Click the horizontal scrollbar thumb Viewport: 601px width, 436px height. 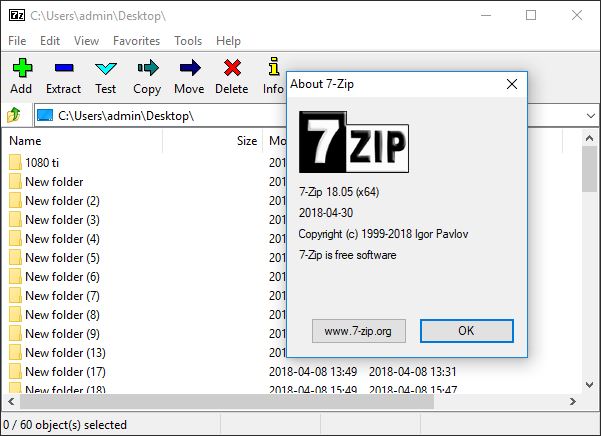[x=227, y=402]
